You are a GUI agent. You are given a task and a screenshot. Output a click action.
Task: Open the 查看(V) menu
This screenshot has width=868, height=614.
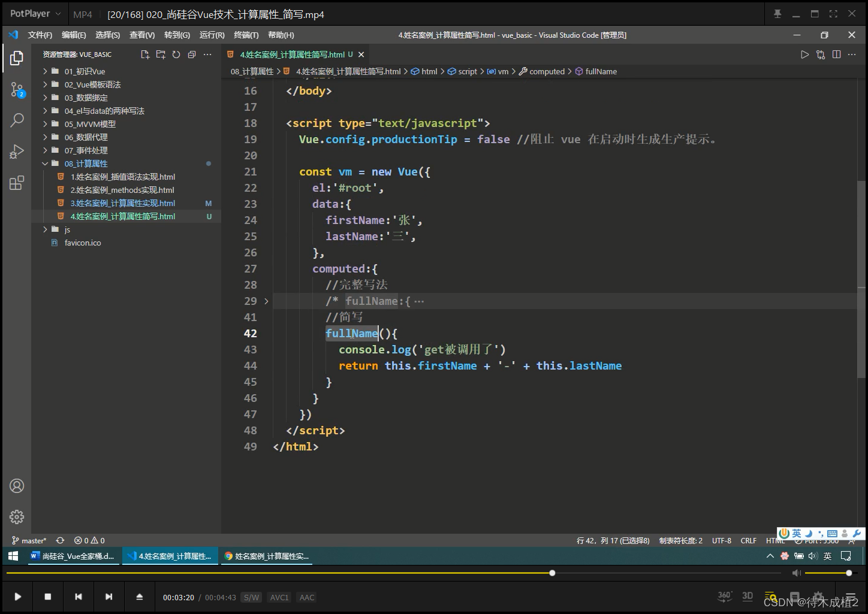point(142,35)
